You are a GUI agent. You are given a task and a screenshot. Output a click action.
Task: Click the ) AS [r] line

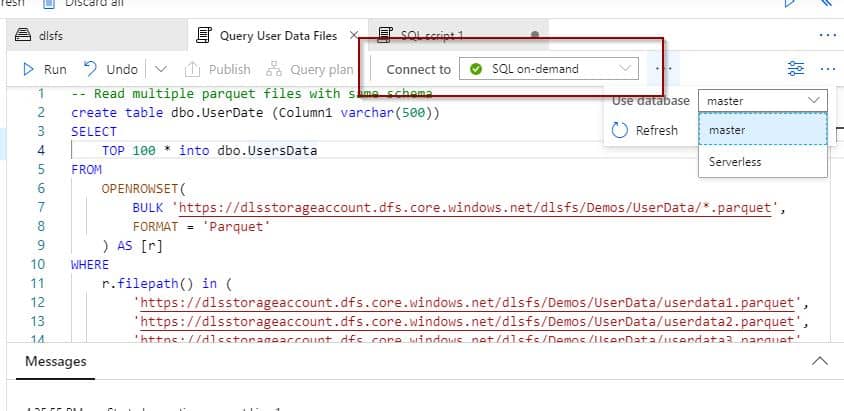132,246
